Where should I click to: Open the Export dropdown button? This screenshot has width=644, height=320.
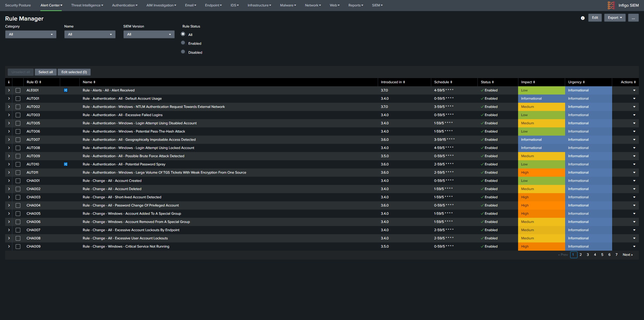(x=615, y=18)
